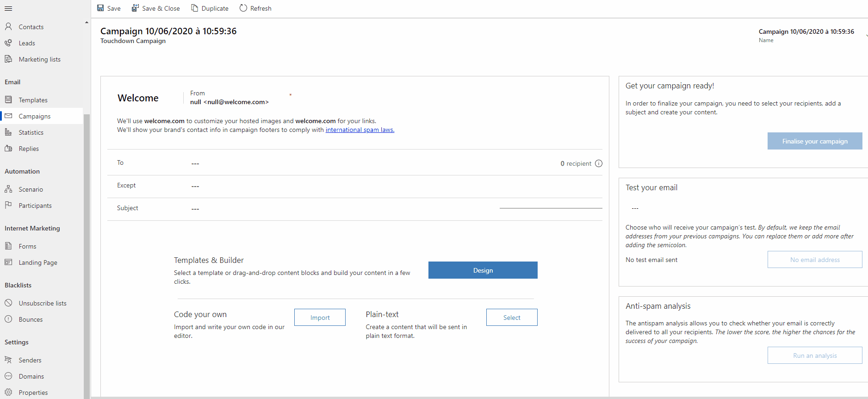
Task: Select Campaigns in the sidebar
Action: [x=35, y=116]
